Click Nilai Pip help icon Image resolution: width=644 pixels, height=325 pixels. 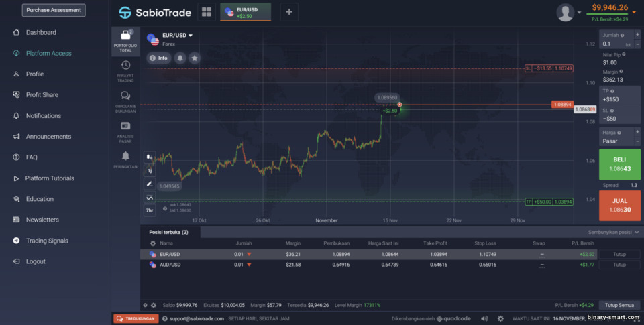tap(624, 54)
